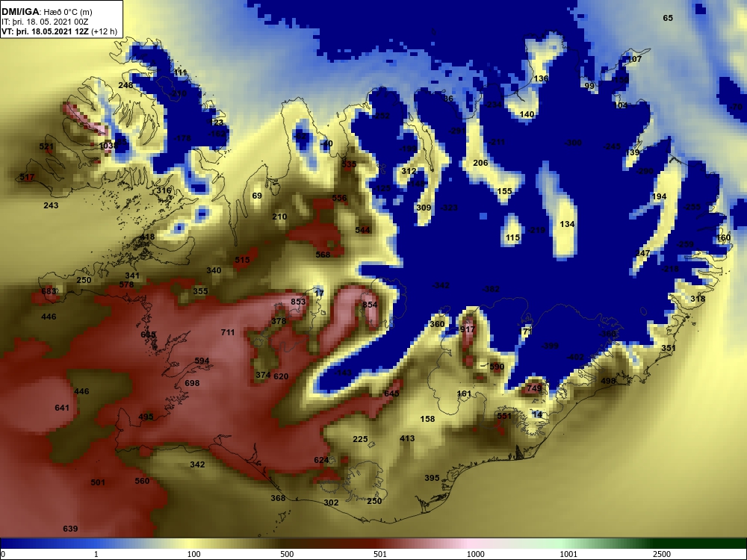This screenshot has width=747, height=560.
Task: Click the map value 853
Action: pyautogui.click(x=298, y=302)
